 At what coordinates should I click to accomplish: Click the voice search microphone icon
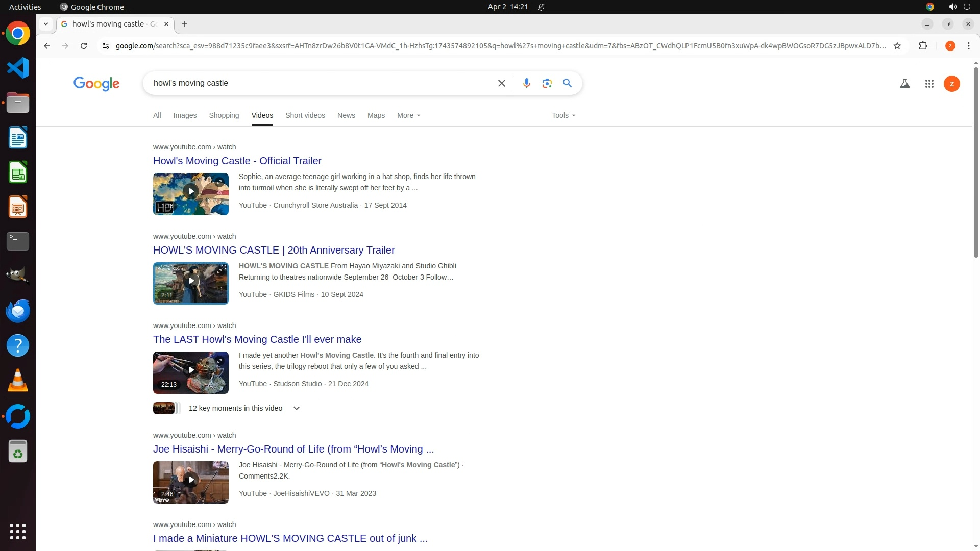point(526,83)
